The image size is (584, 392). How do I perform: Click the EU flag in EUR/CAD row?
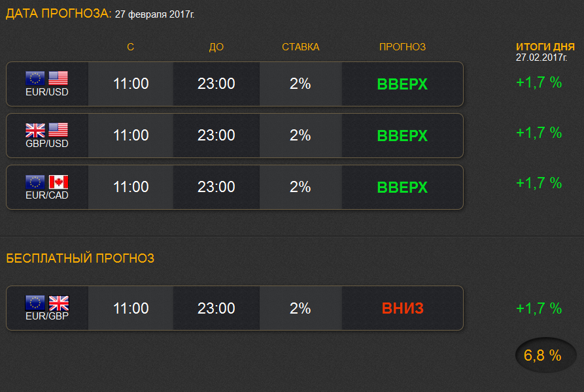(35, 182)
